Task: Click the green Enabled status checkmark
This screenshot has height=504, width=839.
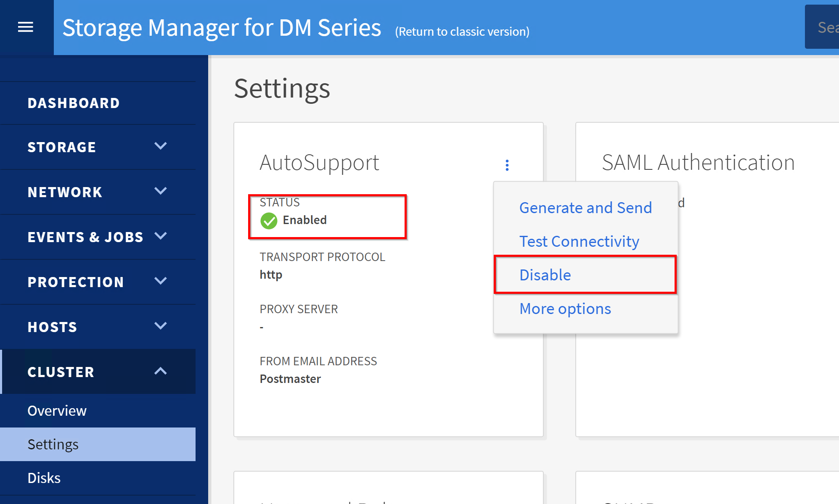Action: click(269, 221)
